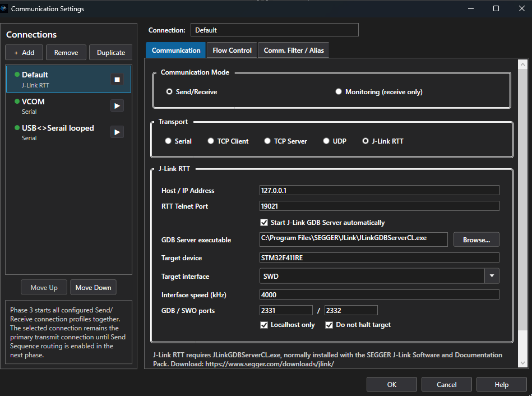532x396 pixels.
Task: Click the Interface speed (kHz) field
Action: click(x=380, y=294)
